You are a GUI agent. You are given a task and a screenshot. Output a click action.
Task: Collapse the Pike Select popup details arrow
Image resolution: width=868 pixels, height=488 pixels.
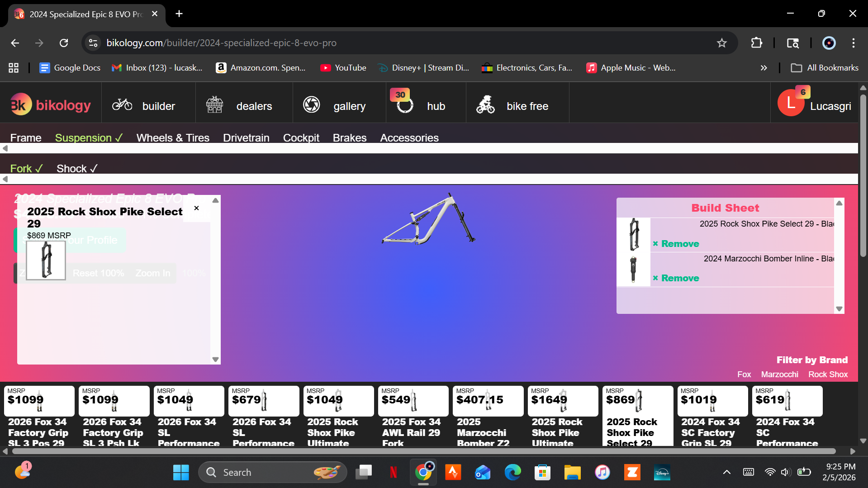[x=215, y=200]
